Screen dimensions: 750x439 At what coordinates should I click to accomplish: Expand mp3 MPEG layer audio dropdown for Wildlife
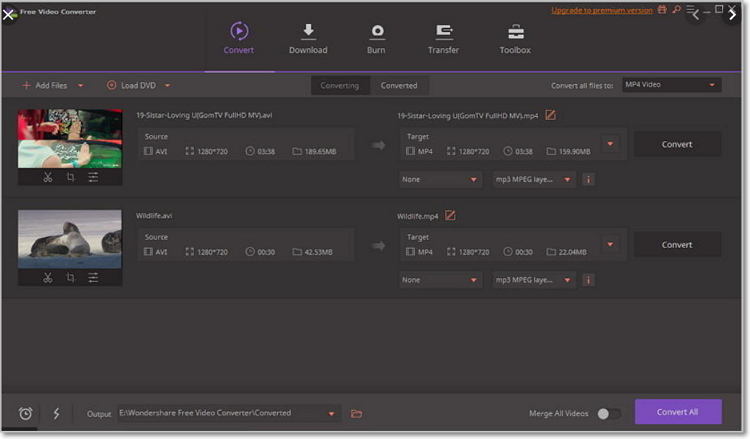coord(534,280)
